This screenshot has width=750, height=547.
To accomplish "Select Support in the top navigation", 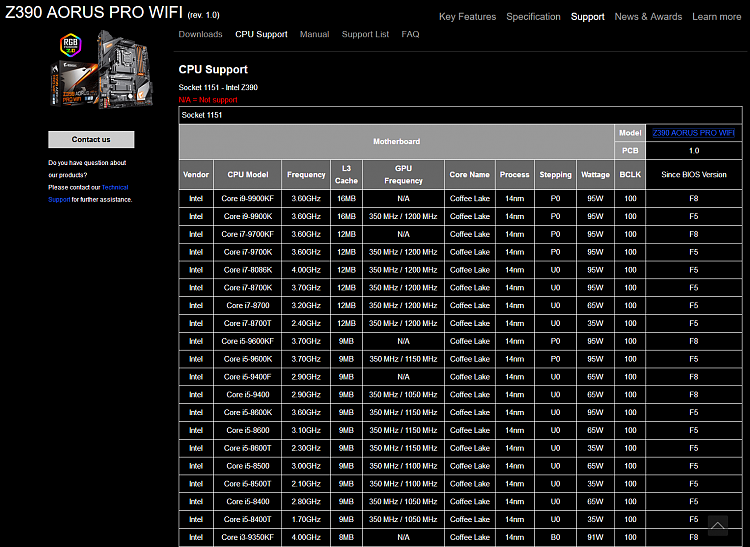I will coord(587,17).
